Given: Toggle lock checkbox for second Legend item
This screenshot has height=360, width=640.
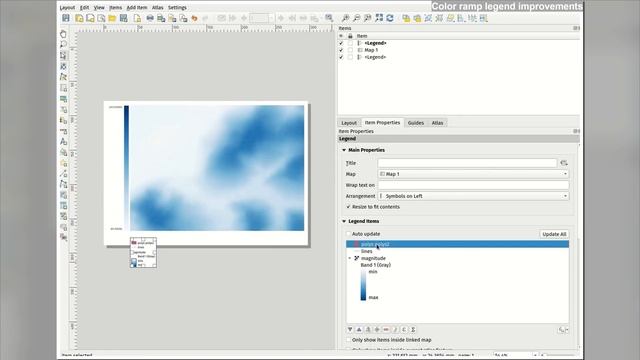Looking at the screenshot, I should coord(350,57).
